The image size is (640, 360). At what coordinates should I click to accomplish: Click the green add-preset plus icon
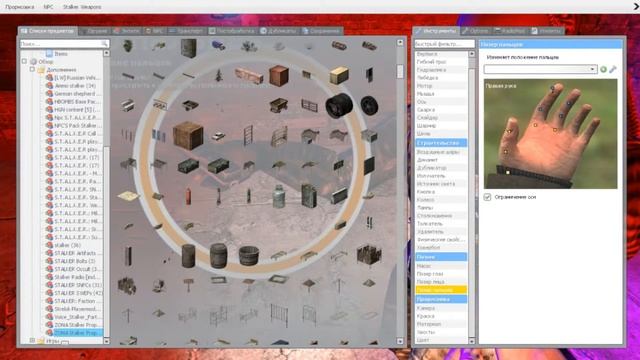(603, 69)
